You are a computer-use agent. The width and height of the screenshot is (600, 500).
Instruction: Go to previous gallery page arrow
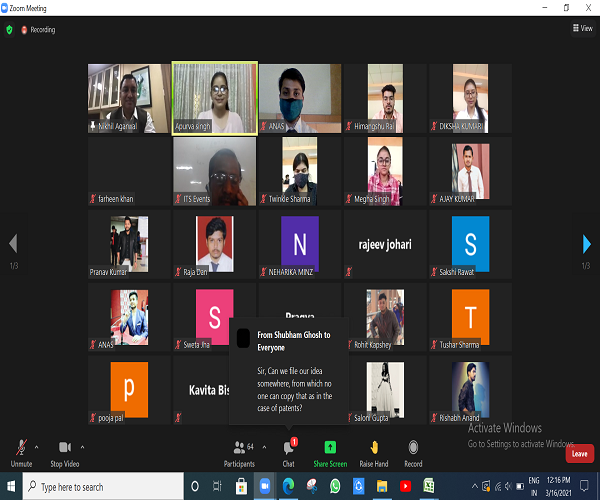tap(13, 244)
